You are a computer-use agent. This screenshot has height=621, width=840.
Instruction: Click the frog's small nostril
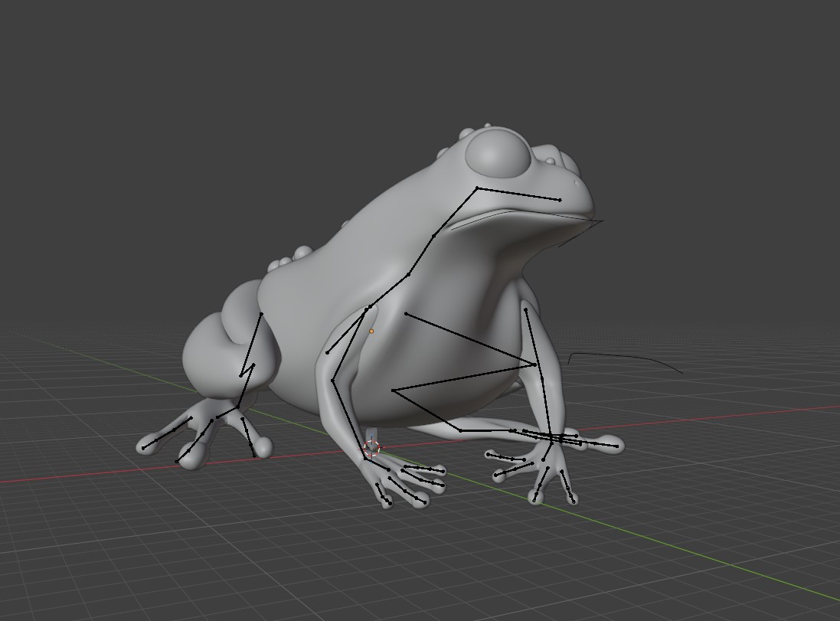(577, 182)
